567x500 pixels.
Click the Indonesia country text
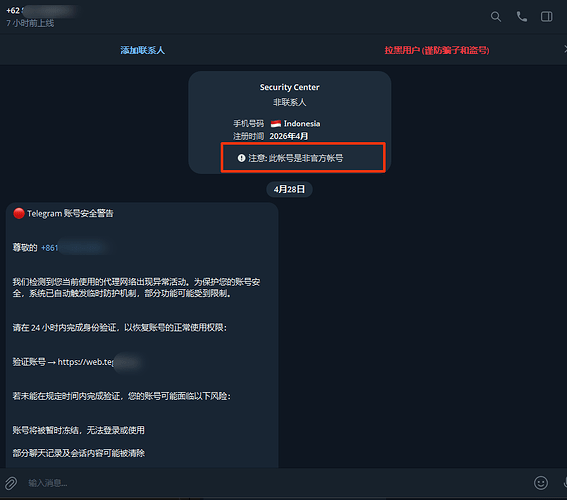pos(302,124)
